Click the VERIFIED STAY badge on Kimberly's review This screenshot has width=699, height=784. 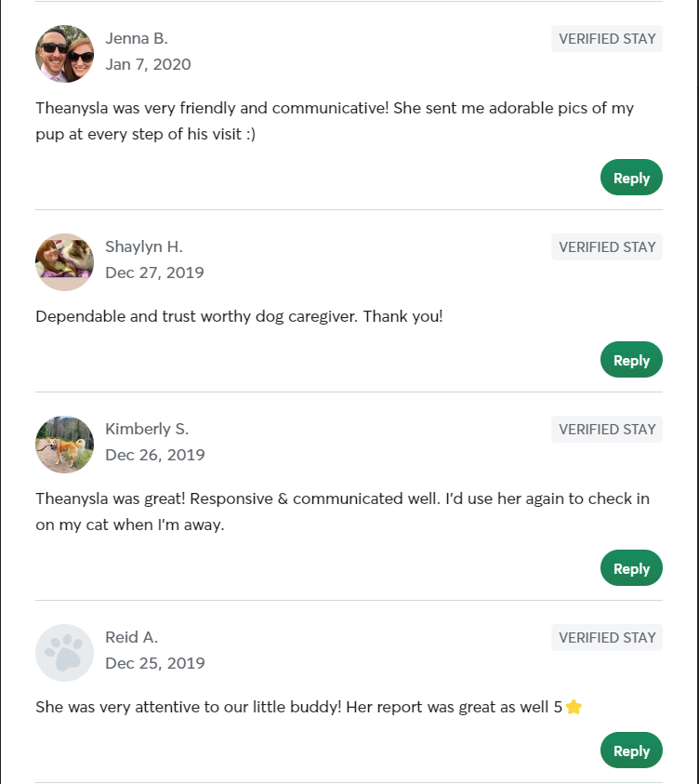coord(606,429)
